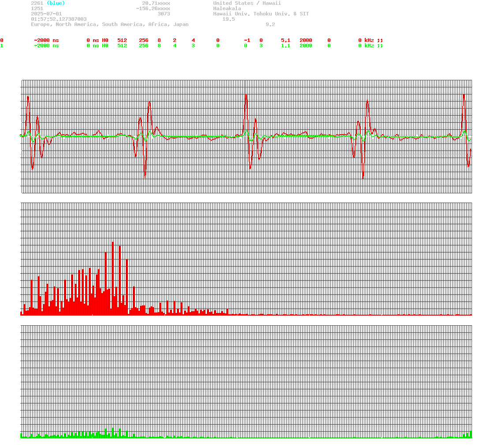Click green channel 256 value
Viewport: 483px width, 448px height.
(x=143, y=45)
